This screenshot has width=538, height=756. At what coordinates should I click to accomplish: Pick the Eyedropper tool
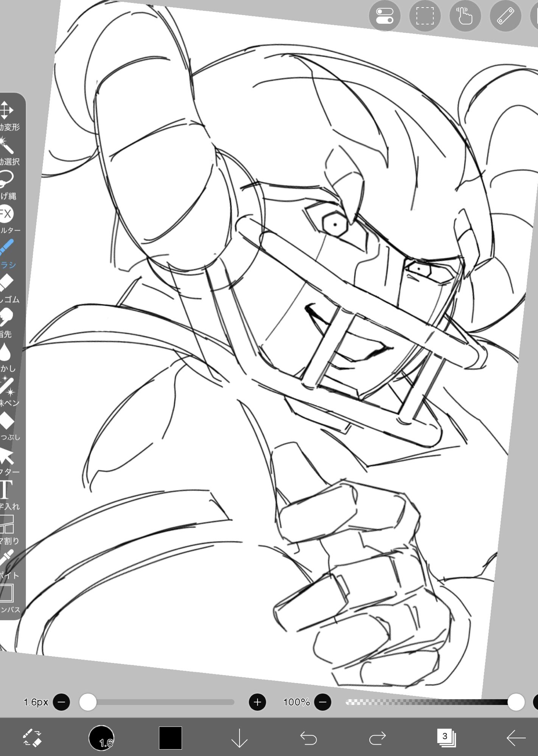(7, 559)
